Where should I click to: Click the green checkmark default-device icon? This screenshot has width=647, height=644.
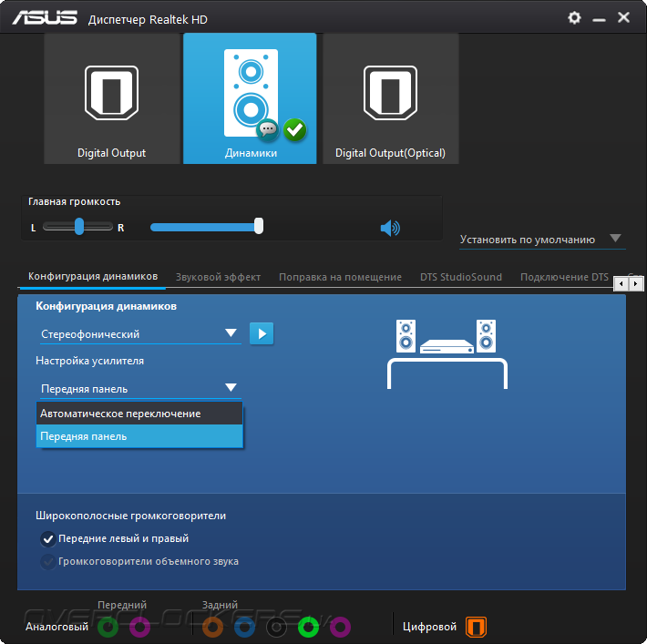(294, 130)
